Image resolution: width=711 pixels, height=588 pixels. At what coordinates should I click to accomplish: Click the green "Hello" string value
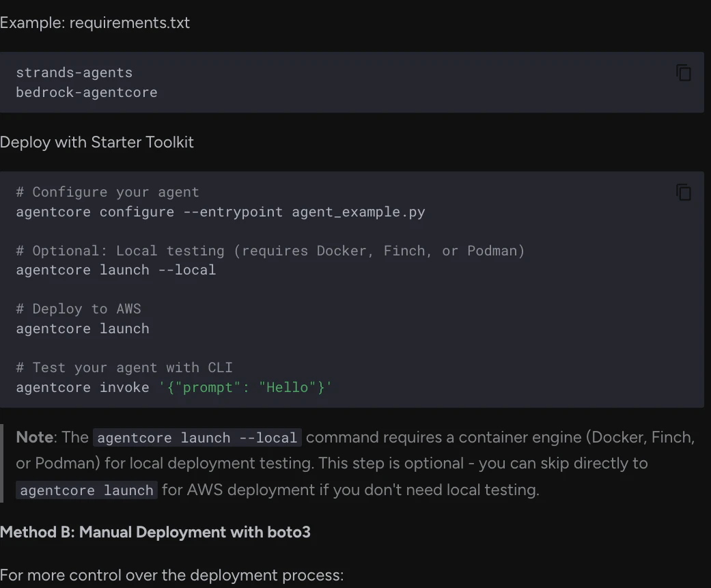click(x=287, y=387)
